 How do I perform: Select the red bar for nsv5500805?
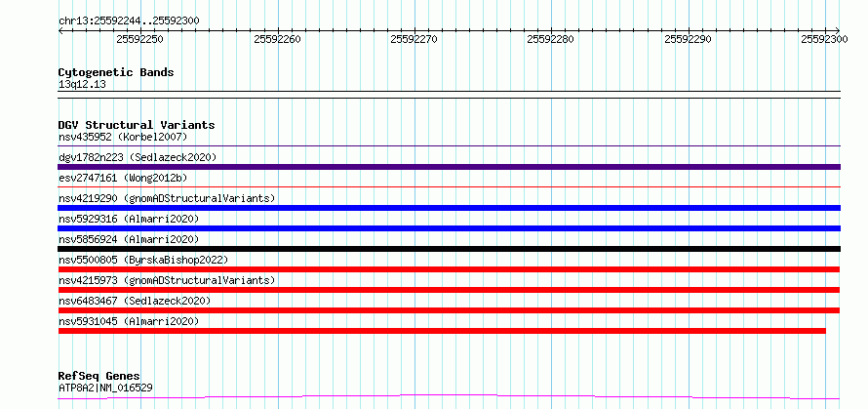tap(449, 269)
